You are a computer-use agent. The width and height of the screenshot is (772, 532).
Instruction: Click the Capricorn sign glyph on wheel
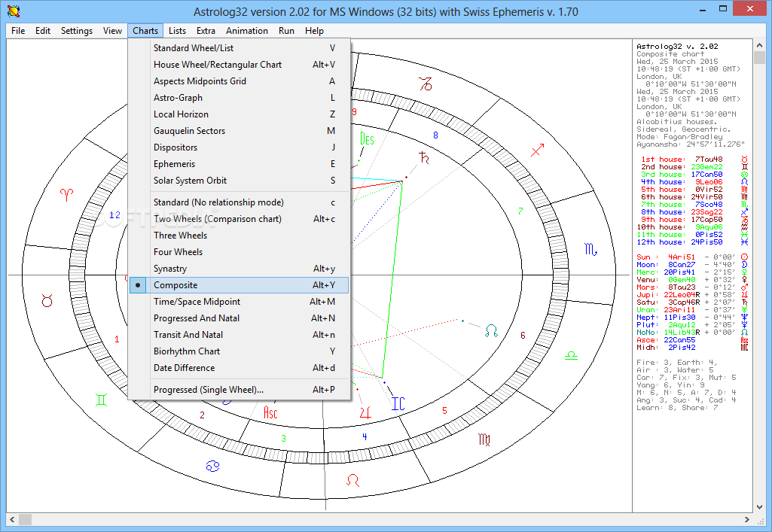pos(426,84)
